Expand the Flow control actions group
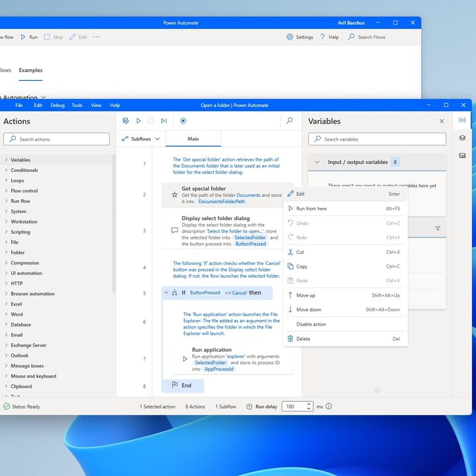 point(6,190)
